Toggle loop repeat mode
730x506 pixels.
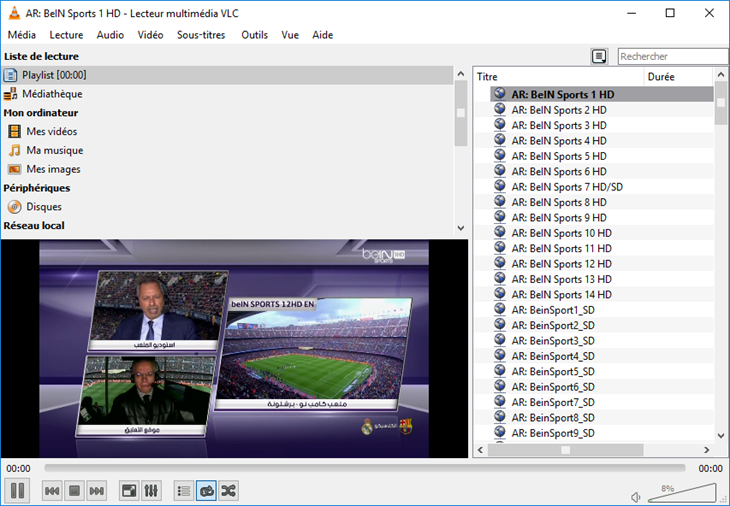pyautogui.click(x=206, y=491)
